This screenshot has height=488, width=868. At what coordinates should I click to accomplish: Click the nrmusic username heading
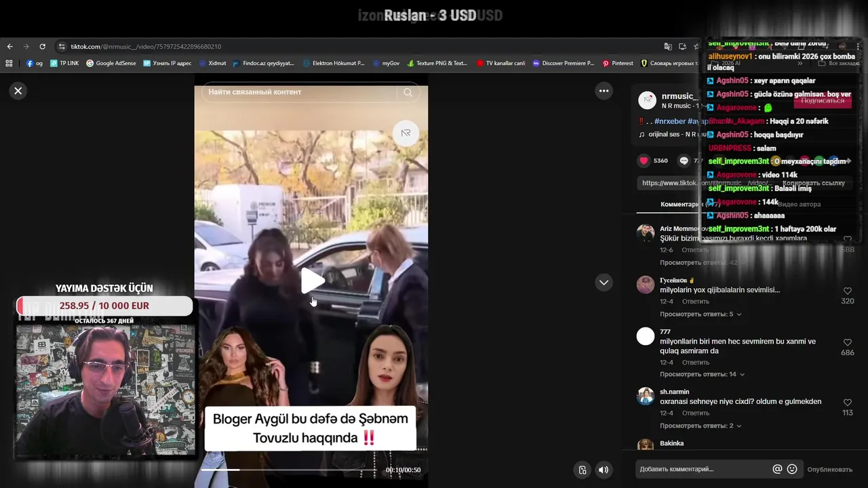coord(679,96)
